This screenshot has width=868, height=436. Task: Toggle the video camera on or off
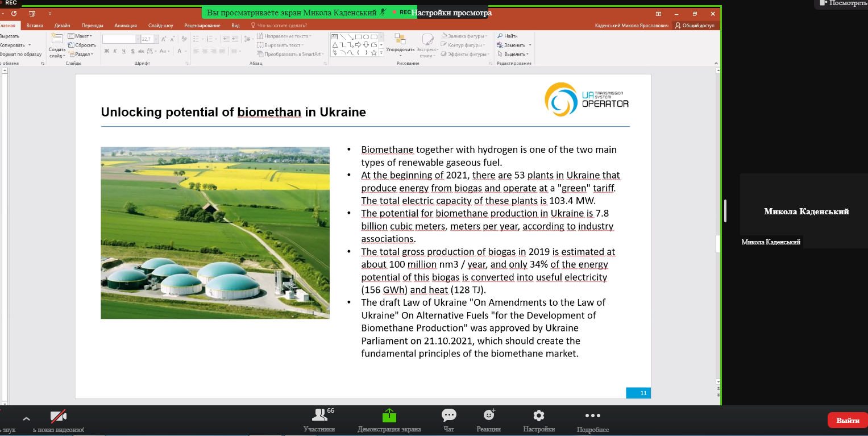pos(59,417)
